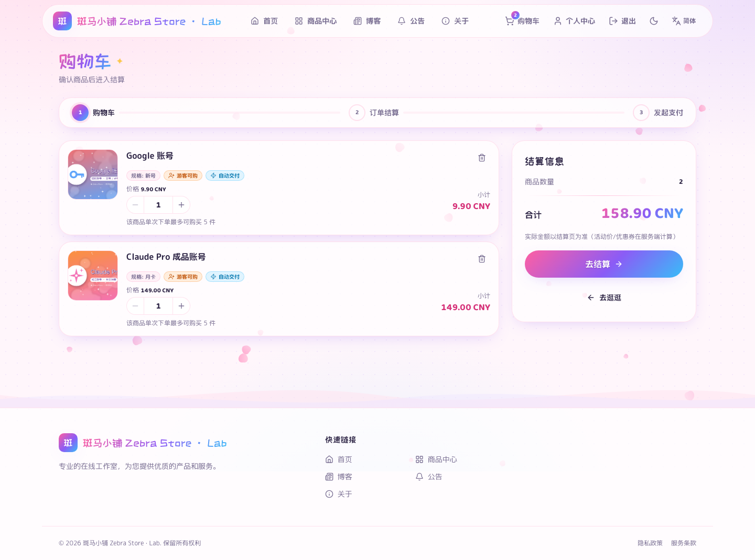Click the 9.90 CNY subtotal
Image resolution: width=755 pixels, height=560 pixels.
[x=471, y=206]
